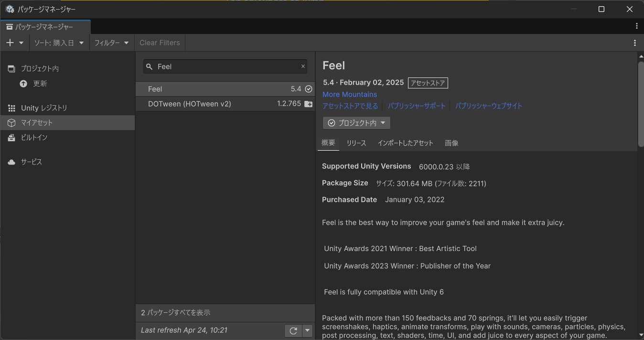
Task: Click 2 パッケージすべてを表示 text
Action: pyautogui.click(x=175, y=312)
